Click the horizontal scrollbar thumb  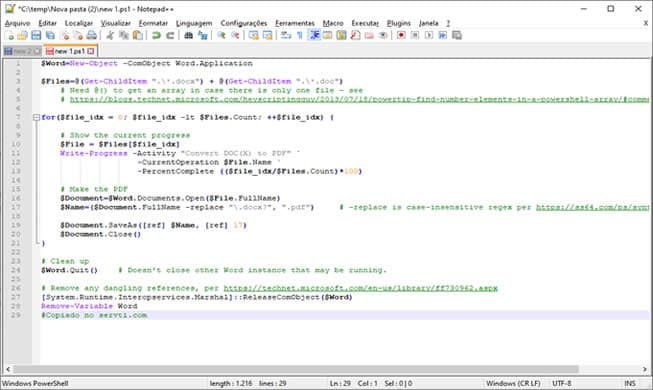[296, 369]
